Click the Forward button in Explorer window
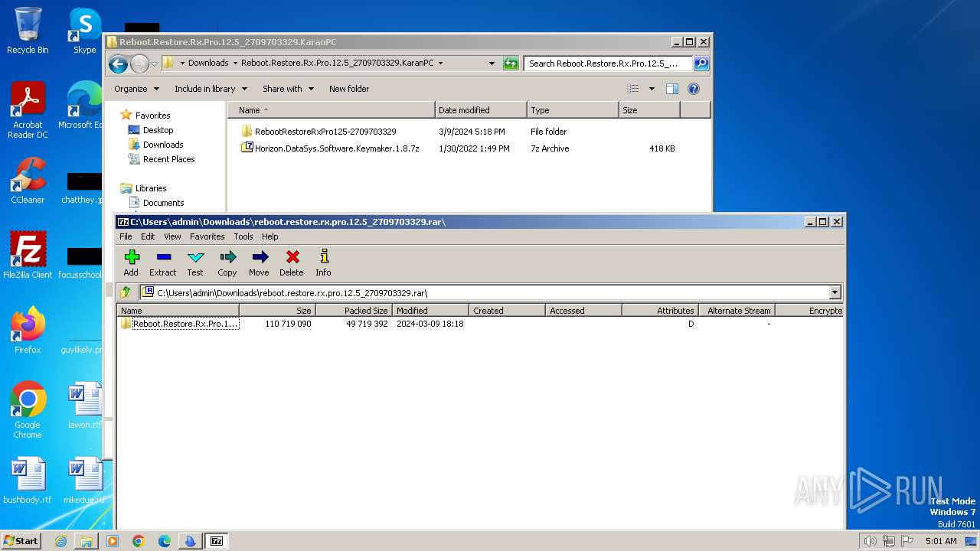 [x=139, y=64]
